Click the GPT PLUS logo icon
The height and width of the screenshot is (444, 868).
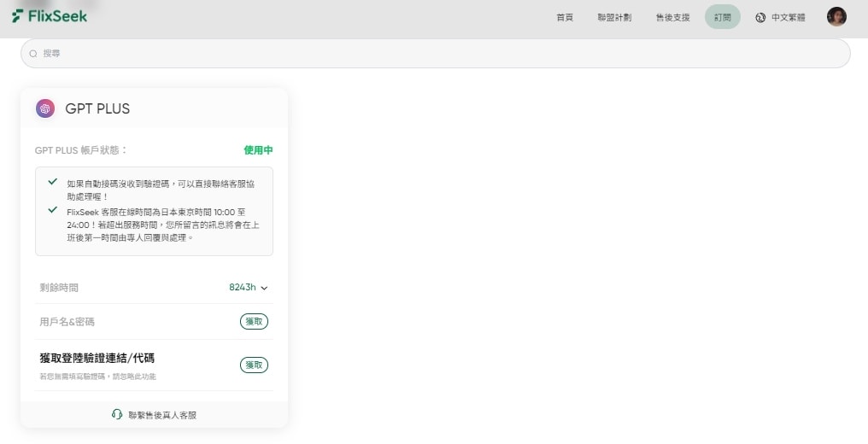[45, 108]
